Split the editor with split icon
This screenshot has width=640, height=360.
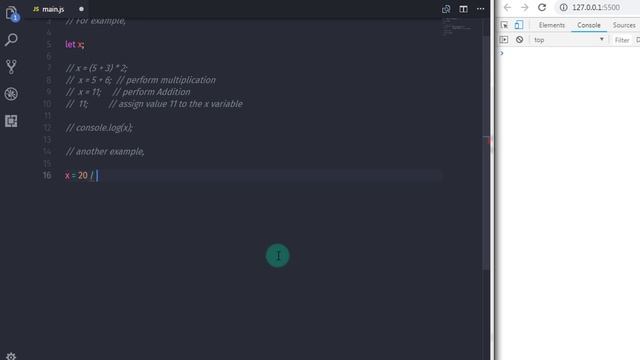point(463,9)
